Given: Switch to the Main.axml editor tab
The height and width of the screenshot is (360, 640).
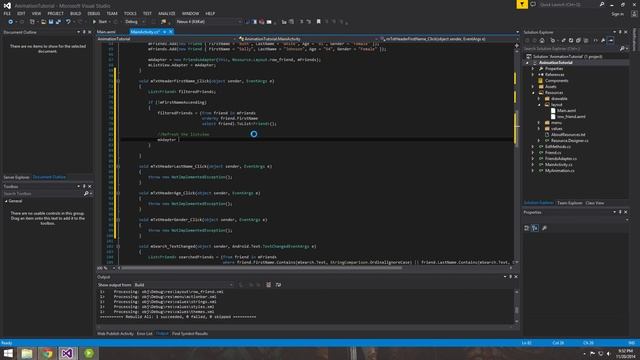Looking at the screenshot, I should point(106,32).
